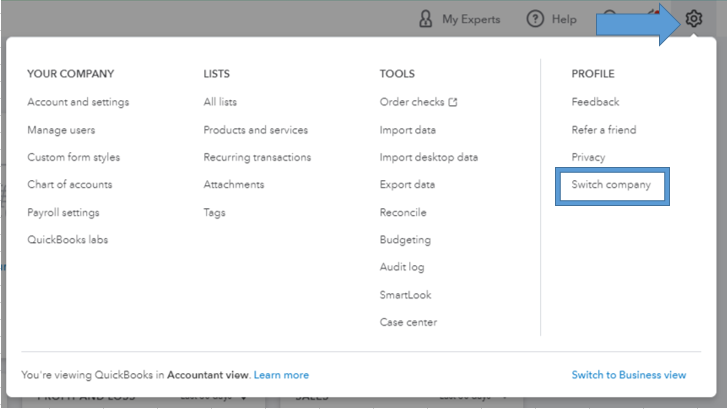
Task: Open Products and services list
Action: click(x=255, y=130)
